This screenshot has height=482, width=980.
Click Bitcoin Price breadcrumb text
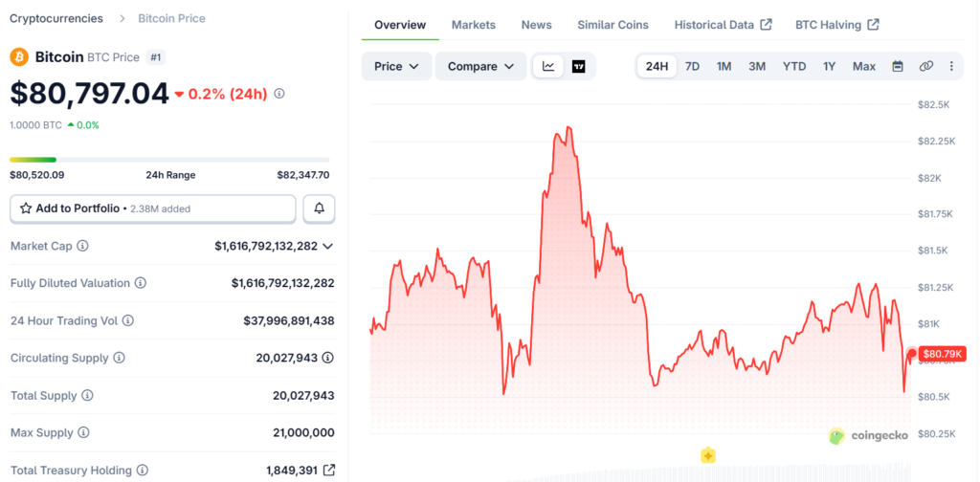172,19
